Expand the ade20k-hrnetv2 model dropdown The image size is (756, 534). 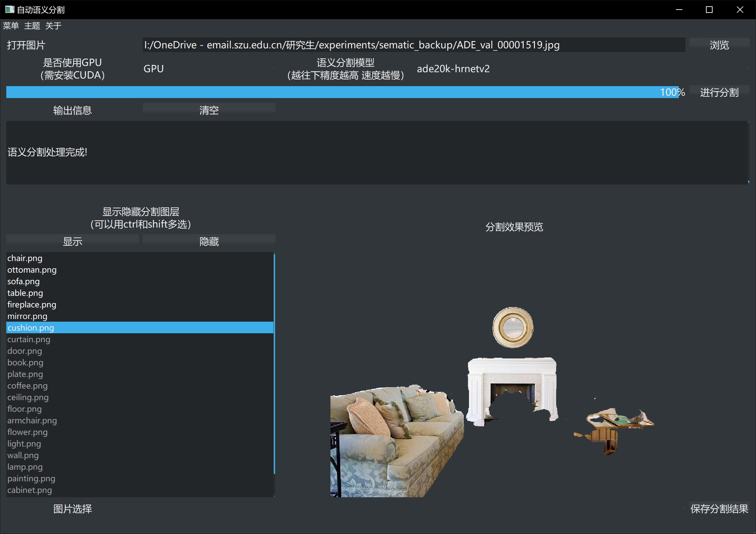[x=582, y=69]
